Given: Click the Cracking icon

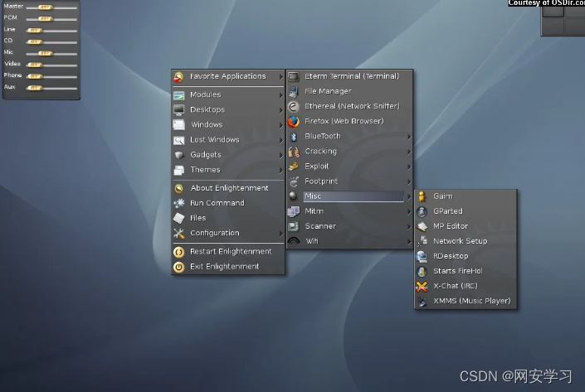Looking at the screenshot, I should (x=294, y=152).
